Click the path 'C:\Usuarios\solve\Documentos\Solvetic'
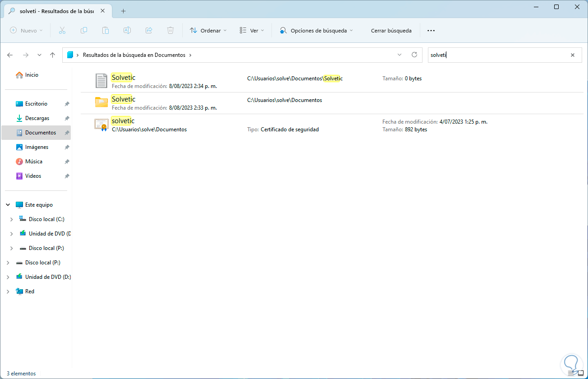This screenshot has height=379, width=588. click(295, 79)
